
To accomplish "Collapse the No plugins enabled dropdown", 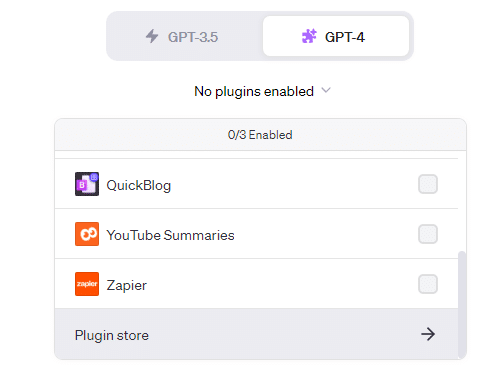I will tap(262, 91).
